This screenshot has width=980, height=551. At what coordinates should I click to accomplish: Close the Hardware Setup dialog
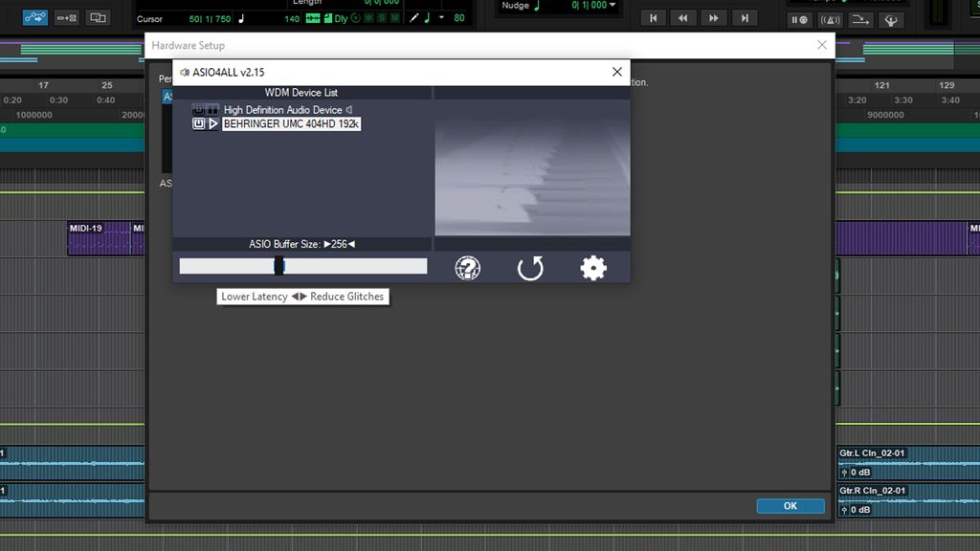click(x=822, y=45)
